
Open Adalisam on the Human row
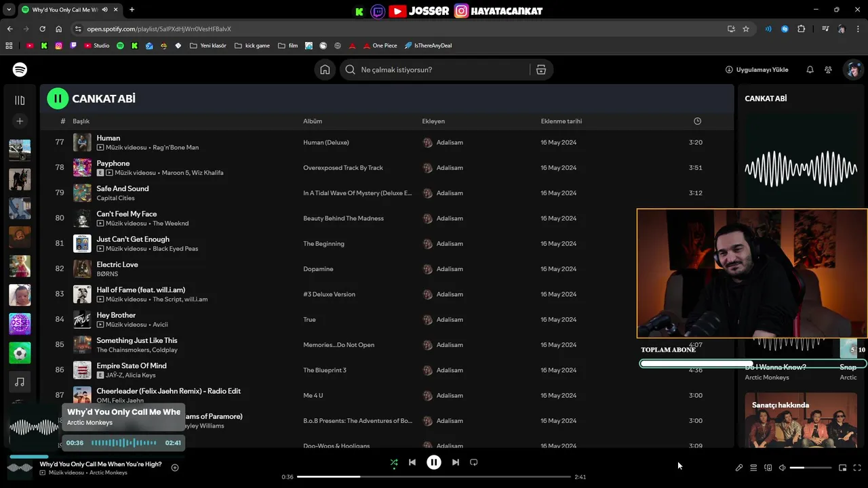point(450,142)
